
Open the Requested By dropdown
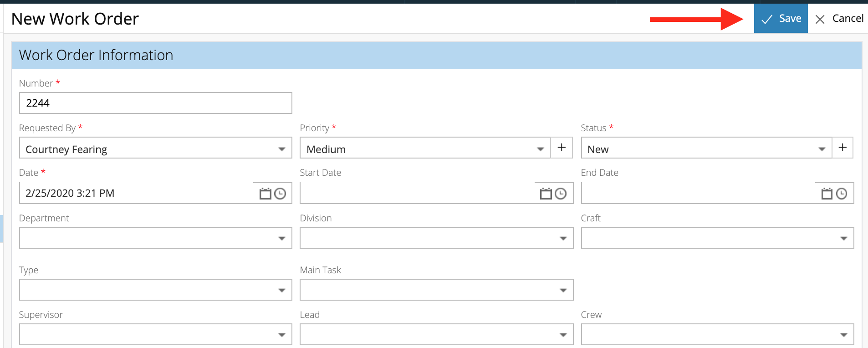pos(155,148)
